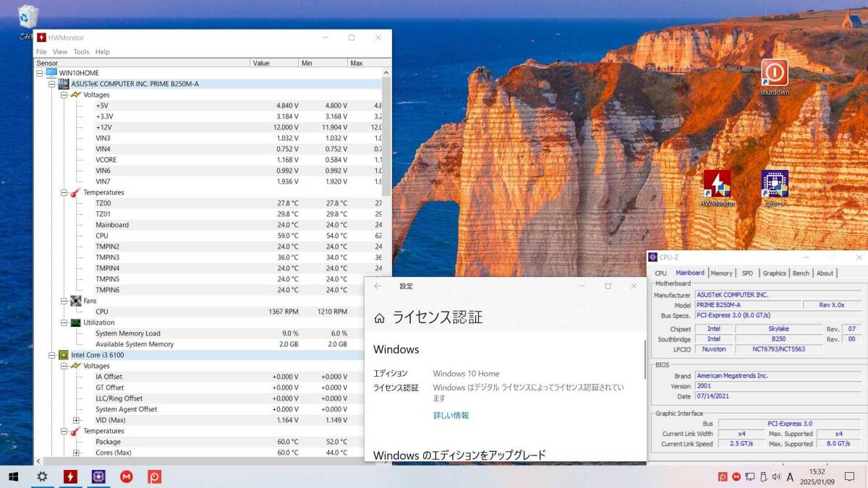This screenshot has width=868, height=488.
Task: Collapse the Intel Core i3 6100 node
Action: tap(52, 355)
